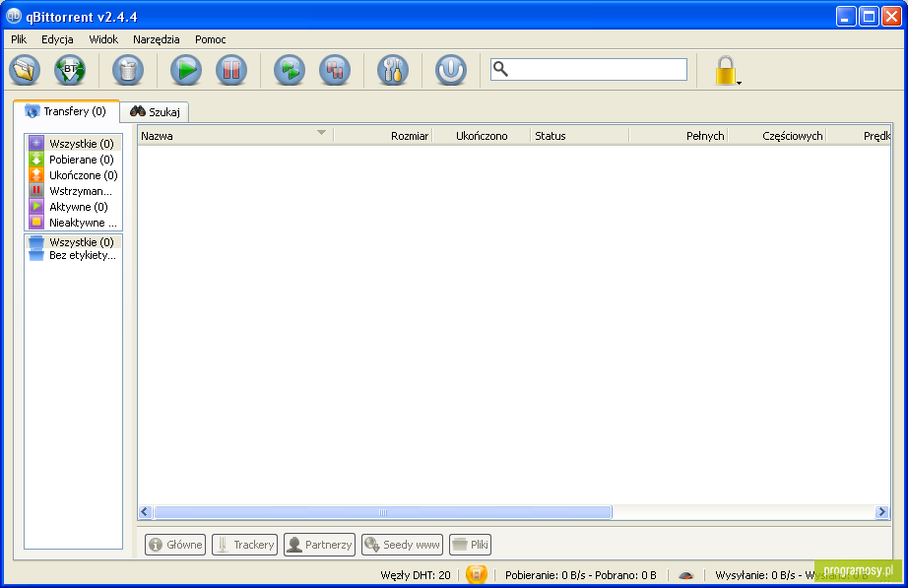This screenshot has height=588, width=908.
Task: Click magnifier icon in the search field
Action: [500, 69]
